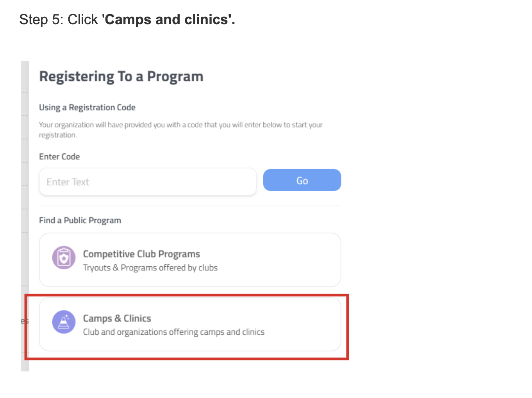The image size is (532, 398).
Task: Click the 'Registering To a Program' heading
Action: (x=121, y=77)
